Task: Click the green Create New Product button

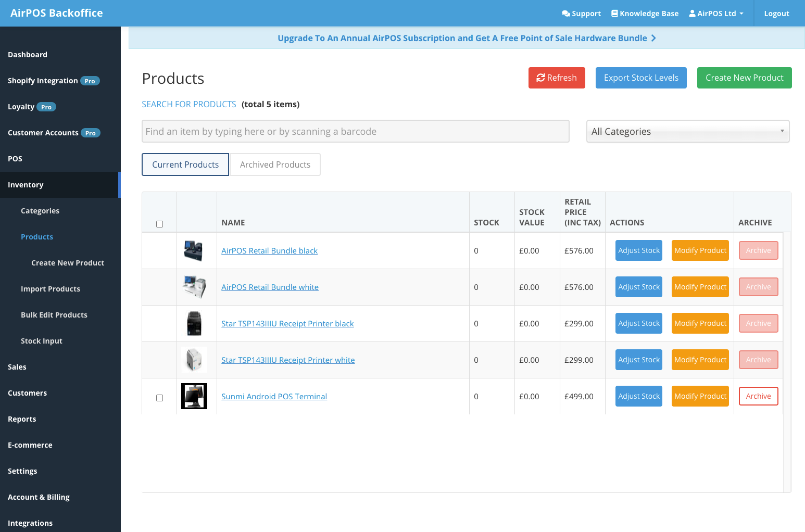Action: 745,78
